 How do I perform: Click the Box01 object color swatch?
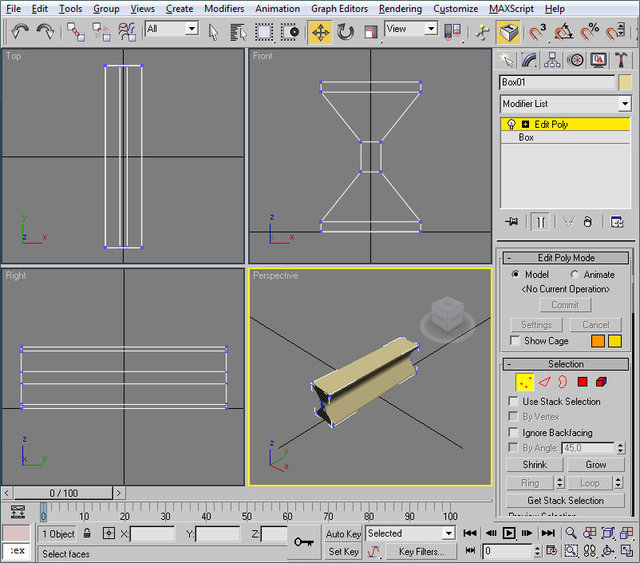click(625, 82)
